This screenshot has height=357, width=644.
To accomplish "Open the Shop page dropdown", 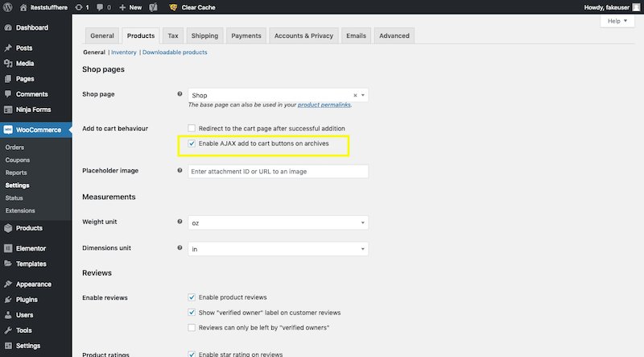I will tap(278, 95).
